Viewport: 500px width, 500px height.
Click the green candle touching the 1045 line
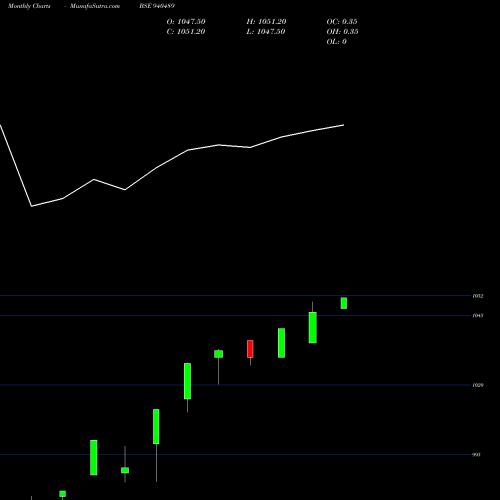tap(313, 328)
